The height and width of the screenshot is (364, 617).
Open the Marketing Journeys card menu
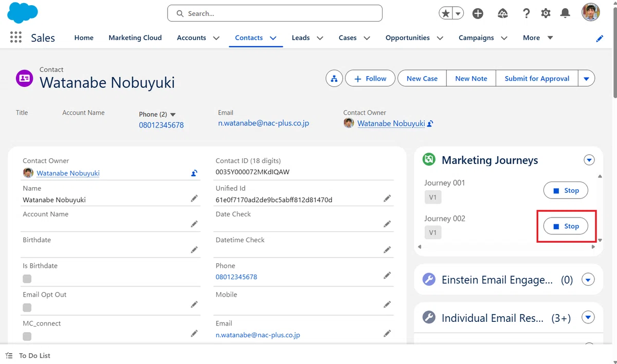[589, 160]
